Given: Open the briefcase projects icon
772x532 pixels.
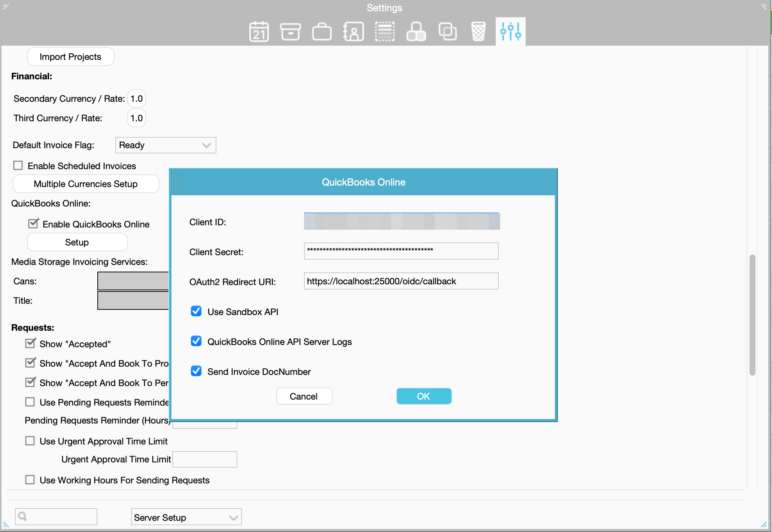Looking at the screenshot, I should (322, 31).
